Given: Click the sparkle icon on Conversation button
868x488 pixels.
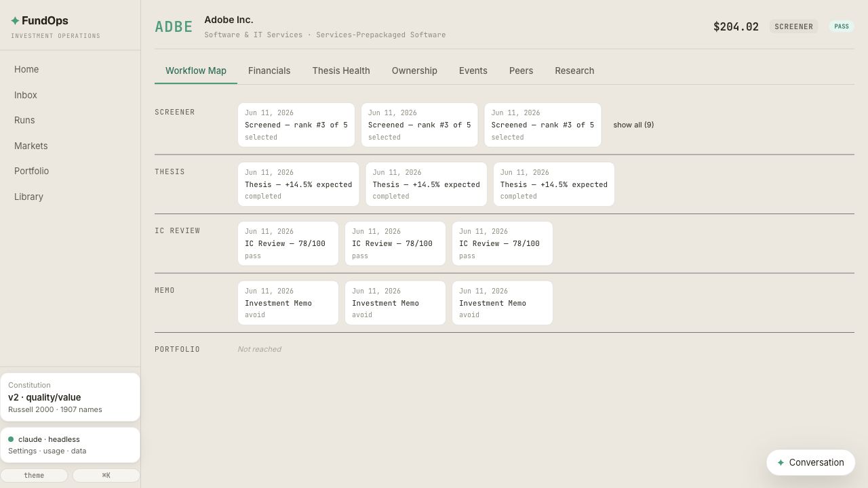Looking at the screenshot, I should click(x=781, y=463).
